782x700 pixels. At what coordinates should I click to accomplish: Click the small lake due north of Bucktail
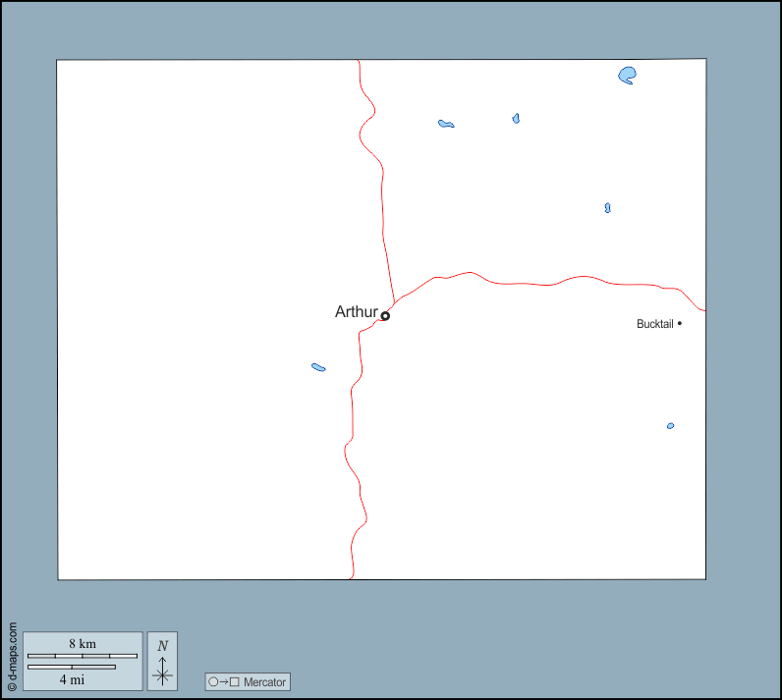coord(607,208)
